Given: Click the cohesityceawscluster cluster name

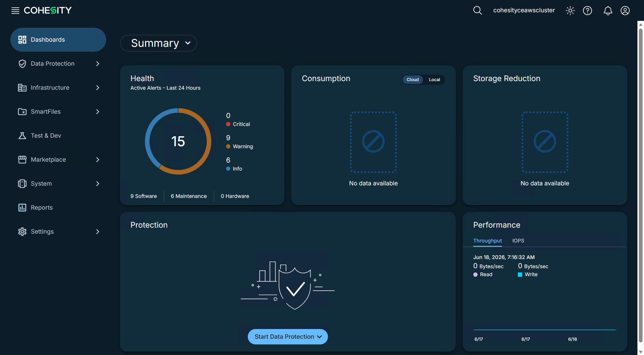Looking at the screenshot, I should (524, 11).
